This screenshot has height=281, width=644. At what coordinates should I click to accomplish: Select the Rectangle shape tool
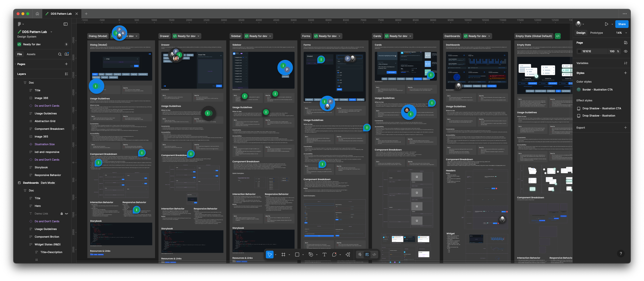click(x=297, y=255)
